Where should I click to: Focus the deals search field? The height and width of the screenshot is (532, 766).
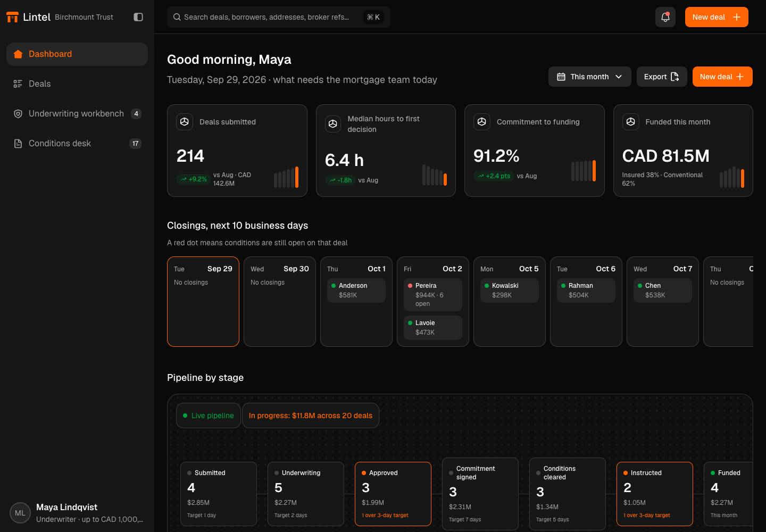[279, 17]
